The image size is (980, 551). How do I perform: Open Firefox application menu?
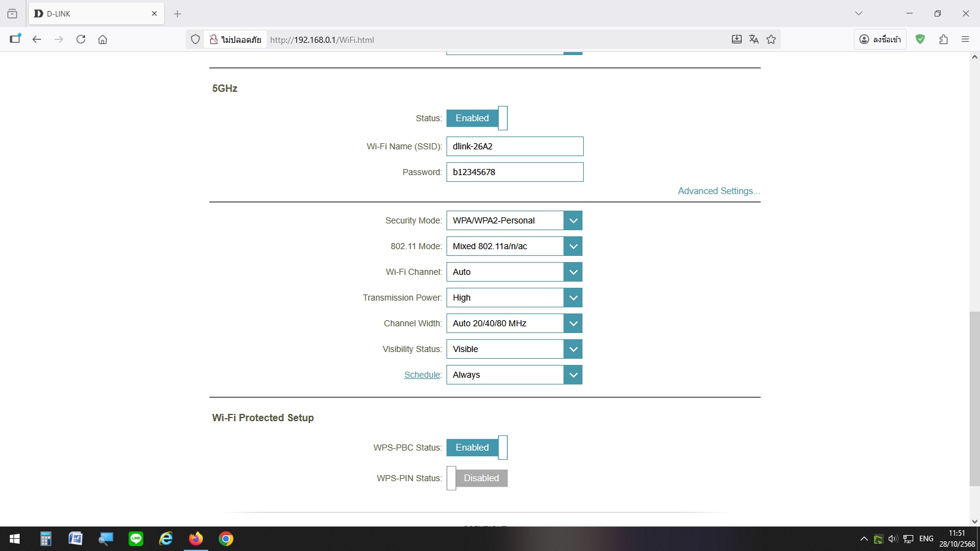click(965, 39)
